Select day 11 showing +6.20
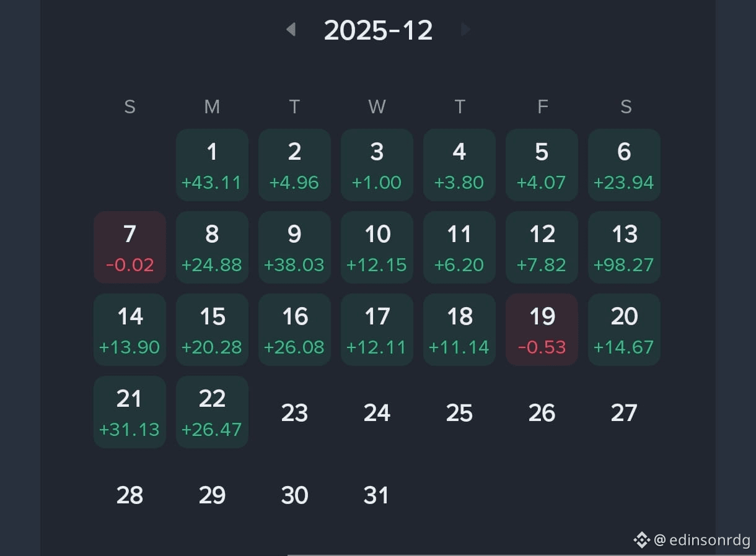The width and height of the screenshot is (756, 556). [x=459, y=247]
